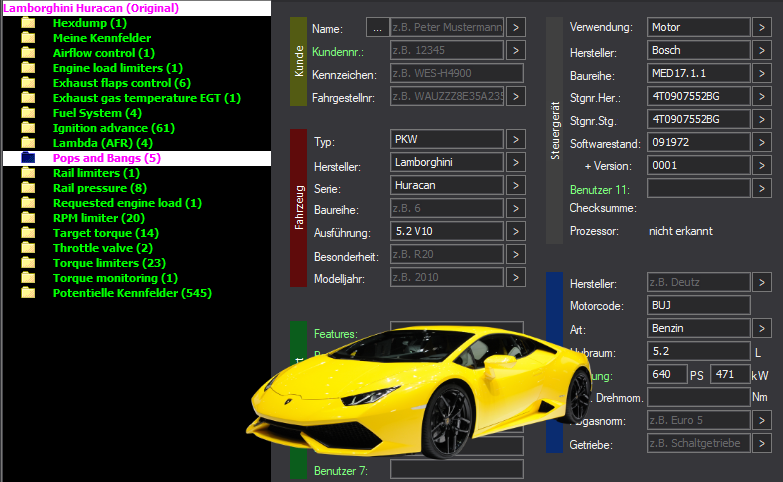The width and height of the screenshot is (783, 482).
Task: Open arrow list beside Hersteller Lamborghini field
Action: point(516,162)
